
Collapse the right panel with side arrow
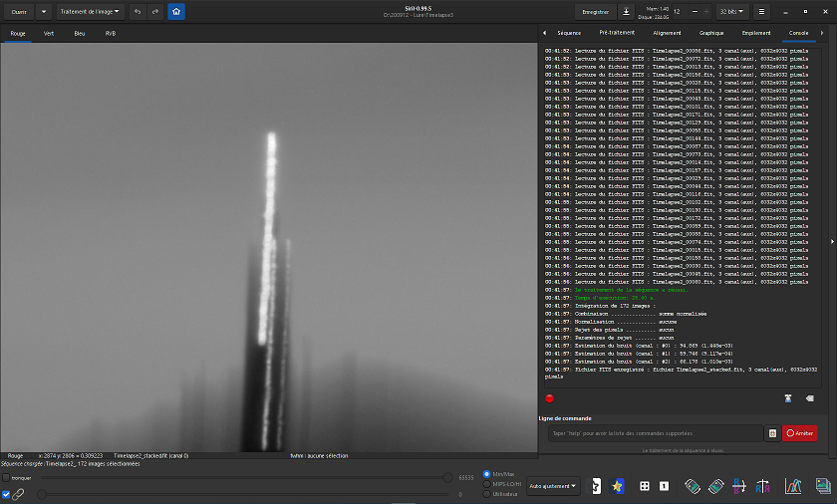point(832,242)
